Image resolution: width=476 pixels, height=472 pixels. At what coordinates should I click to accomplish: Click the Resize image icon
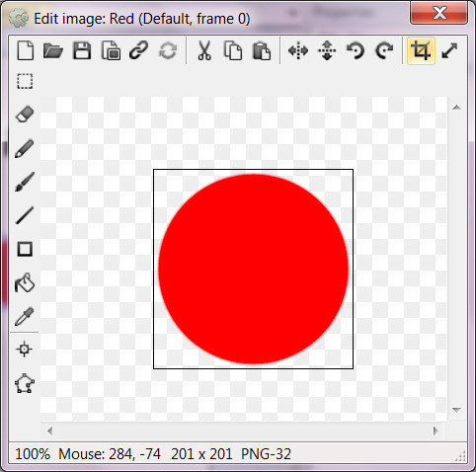[449, 50]
